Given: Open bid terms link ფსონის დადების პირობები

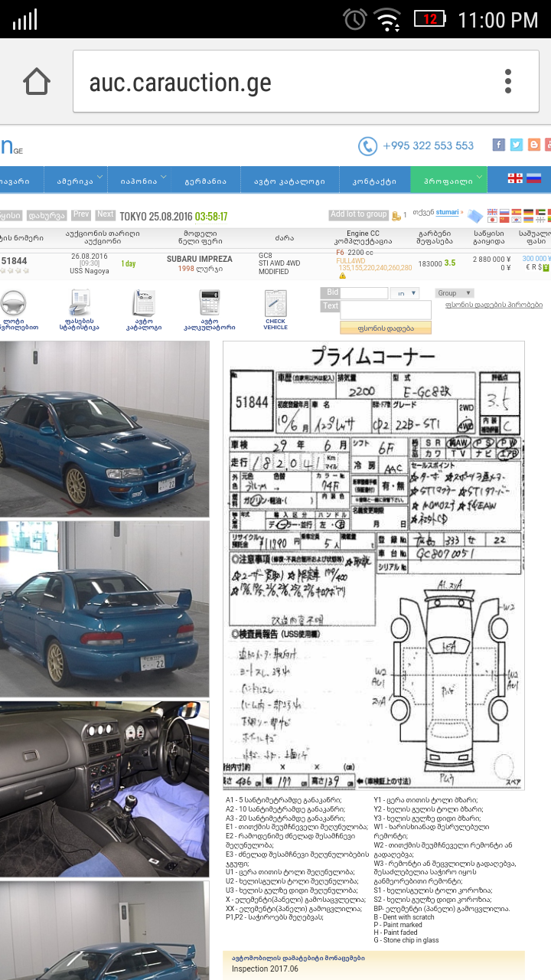Looking at the screenshot, I should (x=494, y=305).
